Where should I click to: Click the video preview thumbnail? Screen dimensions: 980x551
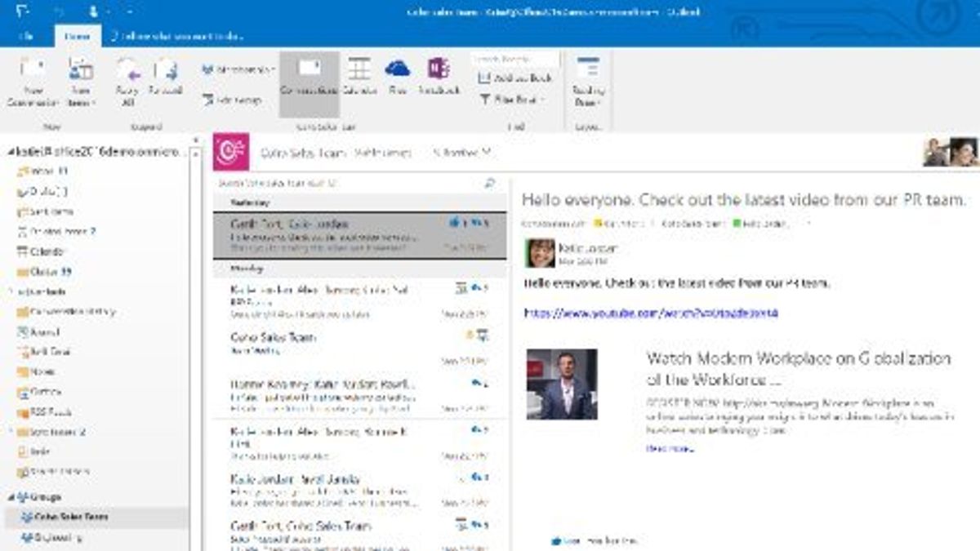pyautogui.click(x=561, y=384)
